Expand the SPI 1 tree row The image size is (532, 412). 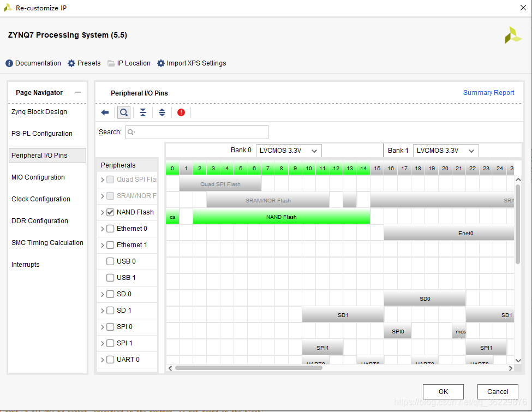pos(103,343)
